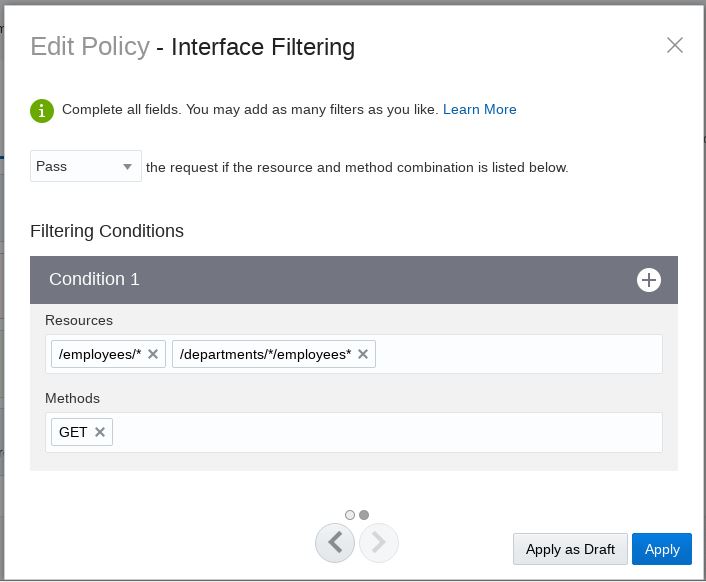
Task: Select the GET method chip label
Action: pyautogui.click(x=73, y=432)
